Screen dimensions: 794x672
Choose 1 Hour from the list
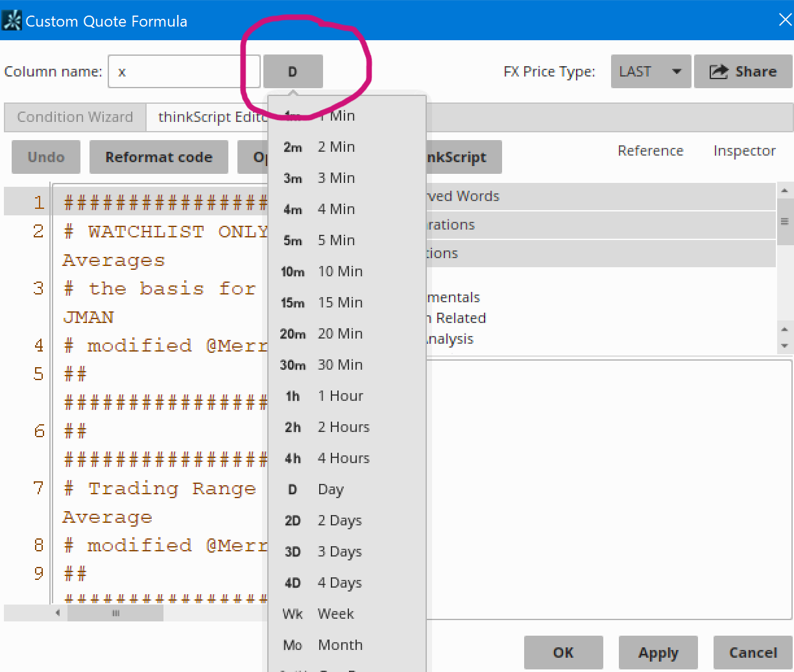(347, 396)
